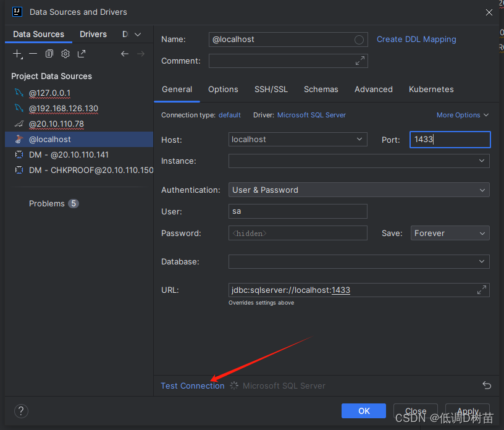The height and width of the screenshot is (430, 504).
Task: Click the icon beside DM - CHKPROOF entry
Action: click(19, 170)
